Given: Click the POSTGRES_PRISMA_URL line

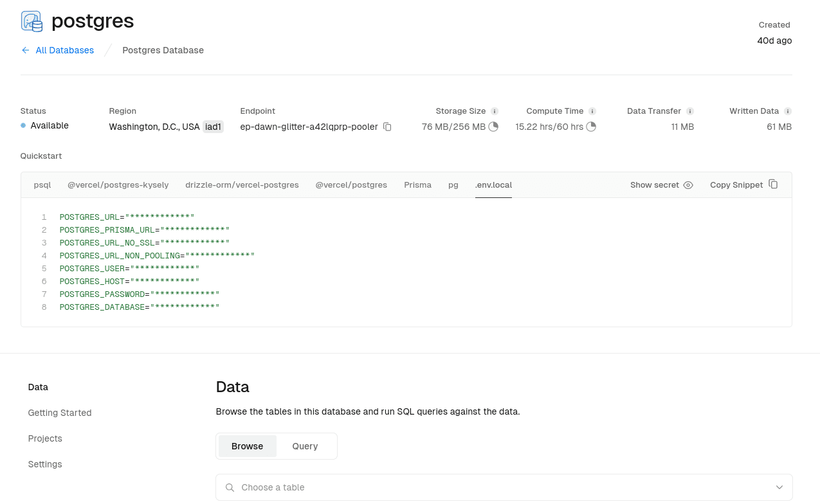Looking at the screenshot, I should pyautogui.click(x=145, y=230).
